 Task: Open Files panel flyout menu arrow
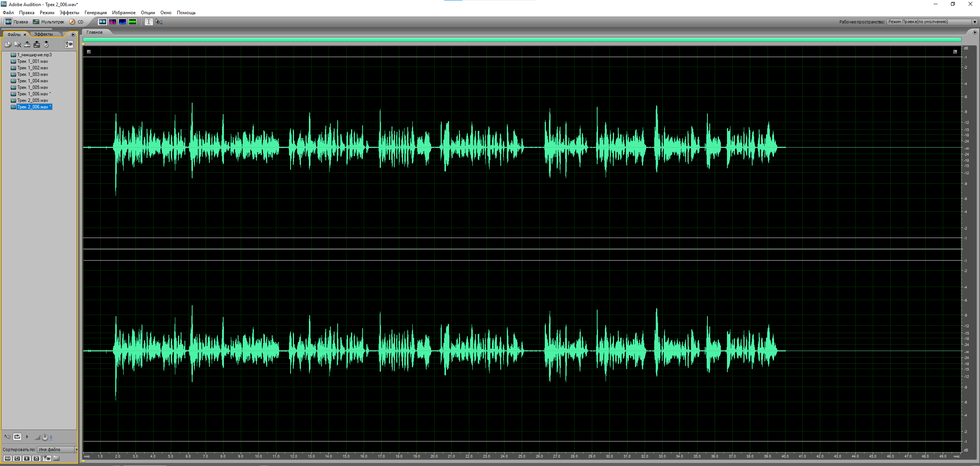point(73,34)
